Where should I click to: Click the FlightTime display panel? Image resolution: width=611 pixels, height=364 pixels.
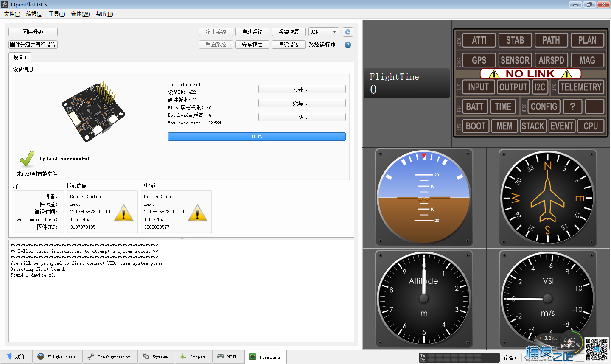[406, 83]
